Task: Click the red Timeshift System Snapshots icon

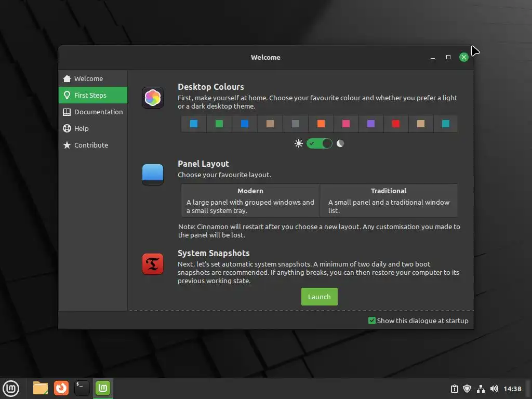Action: (x=153, y=263)
